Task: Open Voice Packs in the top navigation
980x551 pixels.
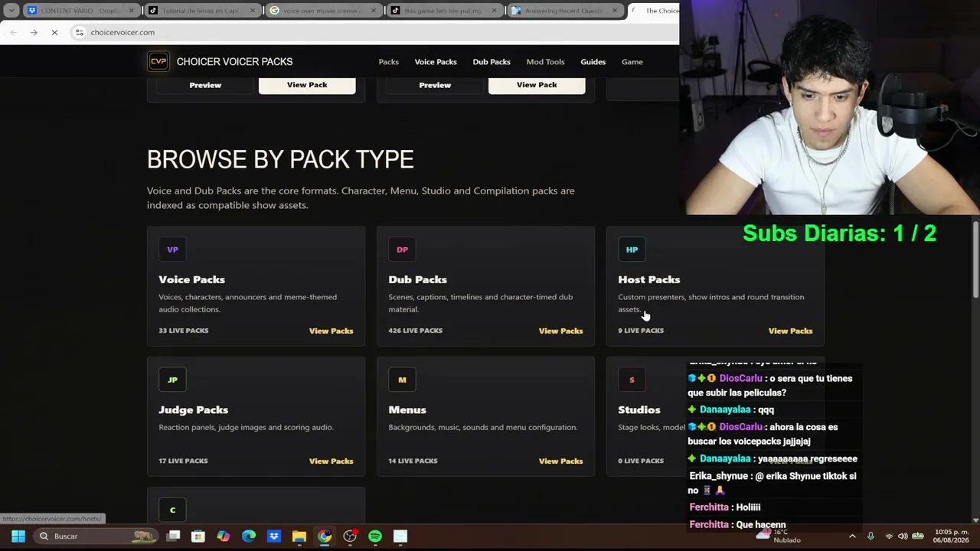Action: pyautogui.click(x=436, y=62)
